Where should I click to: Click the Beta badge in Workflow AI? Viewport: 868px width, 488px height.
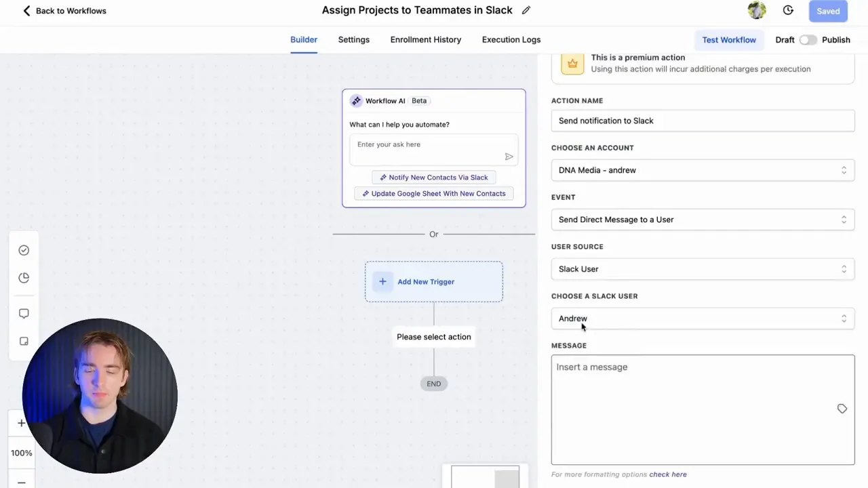[419, 101]
